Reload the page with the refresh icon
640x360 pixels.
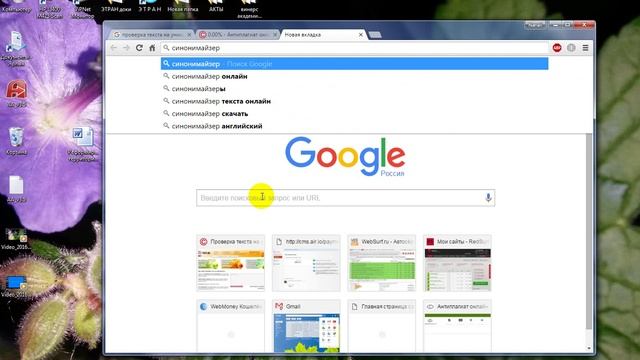pyautogui.click(x=139, y=48)
